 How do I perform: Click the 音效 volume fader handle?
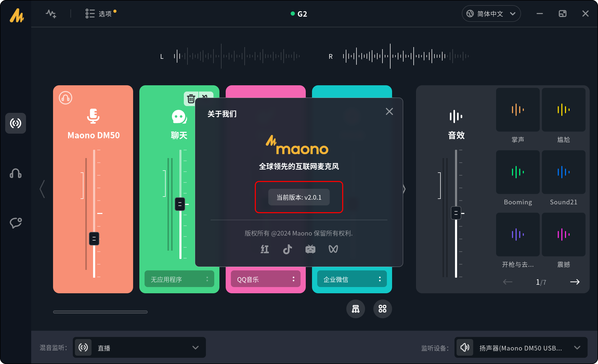pos(456,213)
